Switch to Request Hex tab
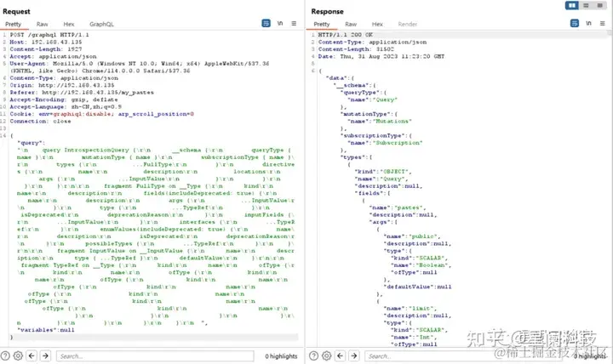The height and width of the screenshot is (364, 613). tap(69, 24)
